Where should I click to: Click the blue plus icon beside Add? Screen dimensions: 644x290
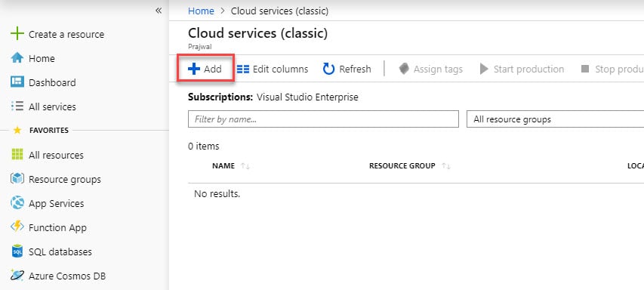coord(194,69)
